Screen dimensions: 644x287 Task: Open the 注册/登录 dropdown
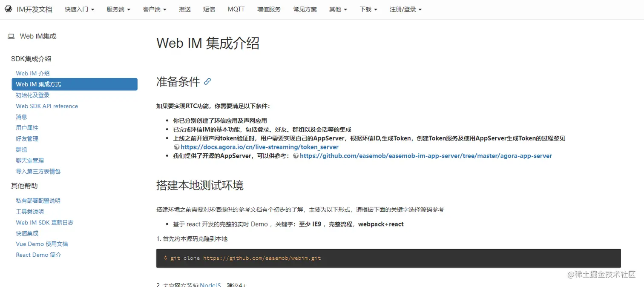point(405,9)
